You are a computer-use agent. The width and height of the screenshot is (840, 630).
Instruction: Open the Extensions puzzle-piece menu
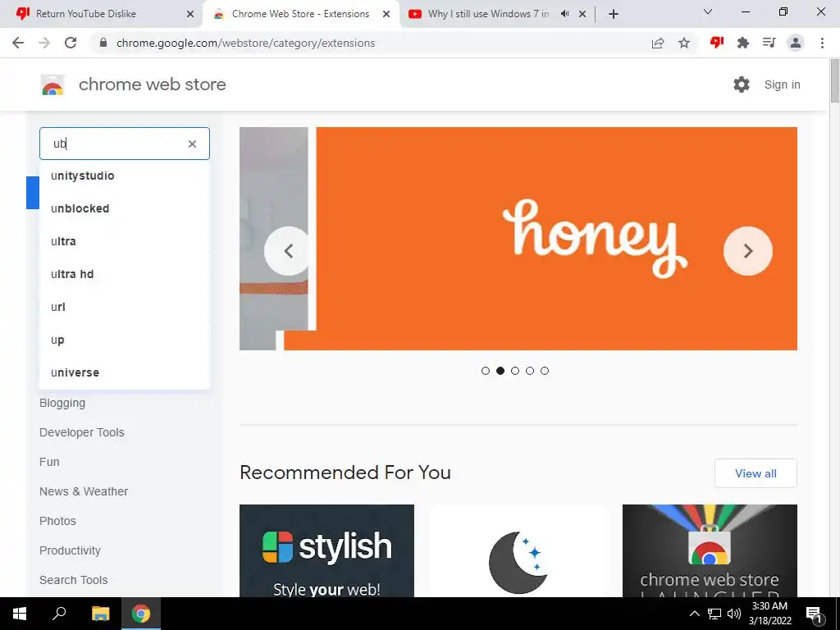coord(743,43)
